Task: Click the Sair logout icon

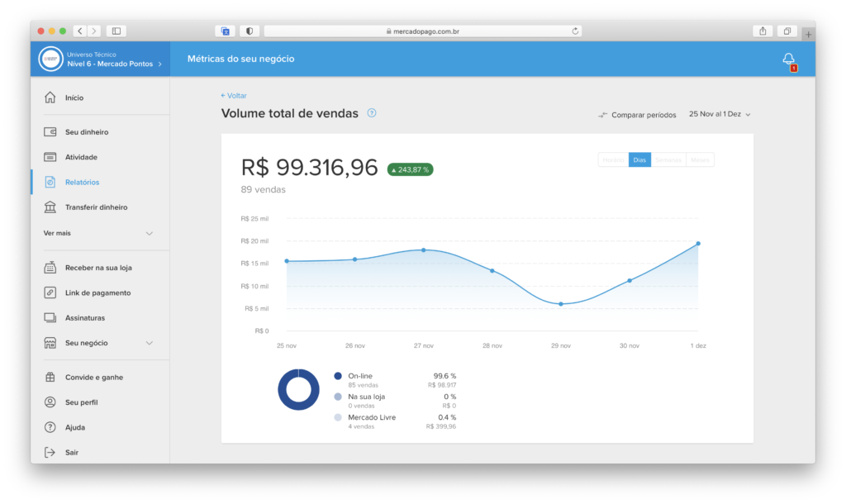Action: [50, 453]
